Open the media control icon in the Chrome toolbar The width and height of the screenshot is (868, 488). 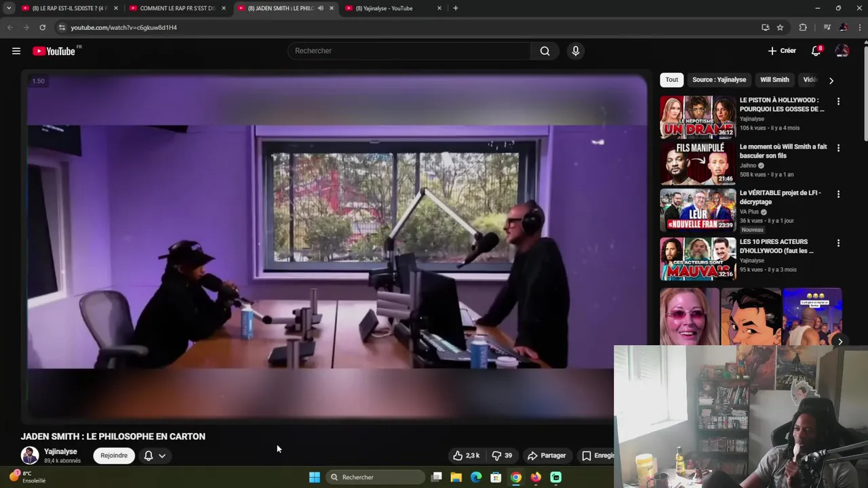(x=827, y=27)
